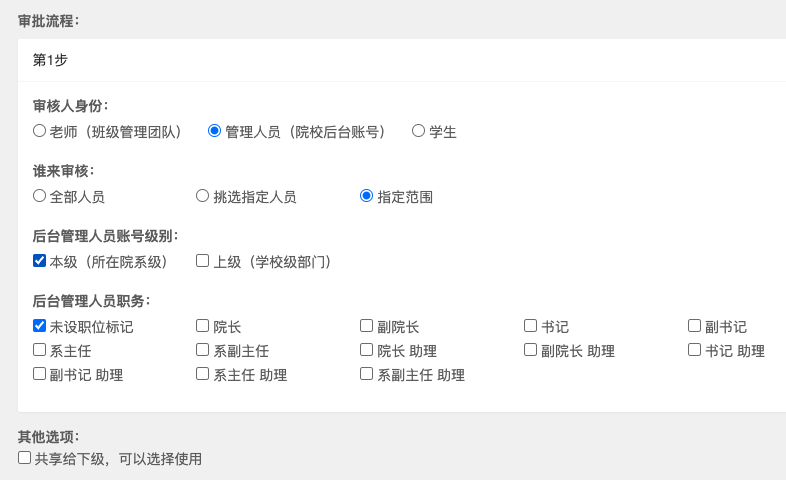Viewport: 786px width, 480px height.
Task: Tick the 系主任 checkbox
Action: coord(40,350)
